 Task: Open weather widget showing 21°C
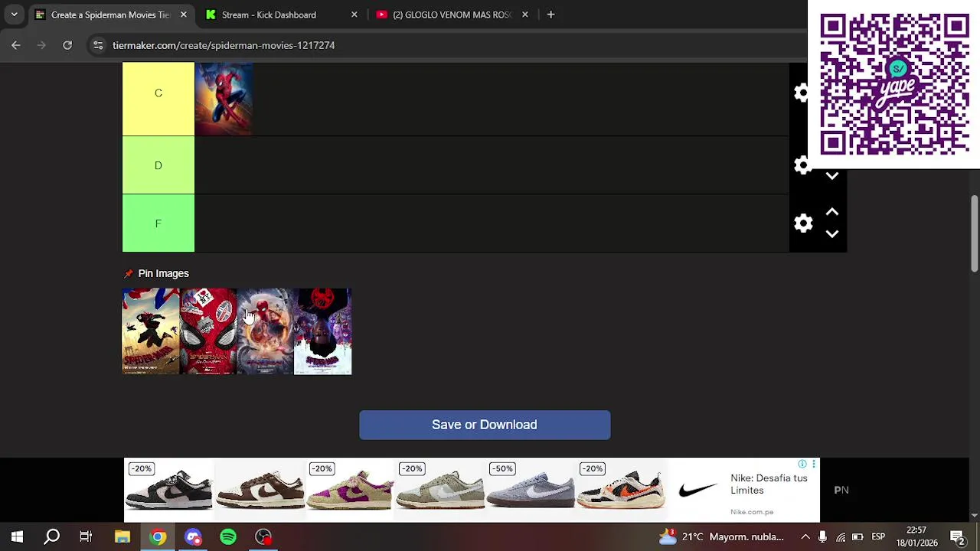721,536
